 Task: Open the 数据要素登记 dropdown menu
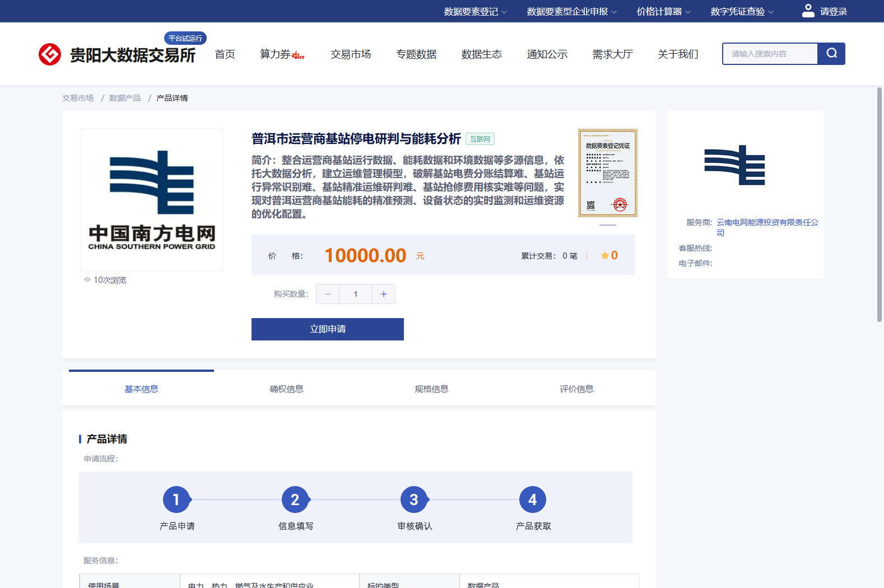coord(475,11)
